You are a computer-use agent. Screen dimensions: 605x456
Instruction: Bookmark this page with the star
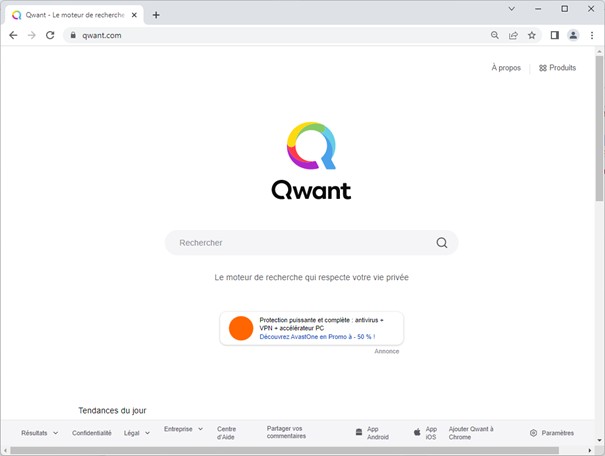pos(532,35)
